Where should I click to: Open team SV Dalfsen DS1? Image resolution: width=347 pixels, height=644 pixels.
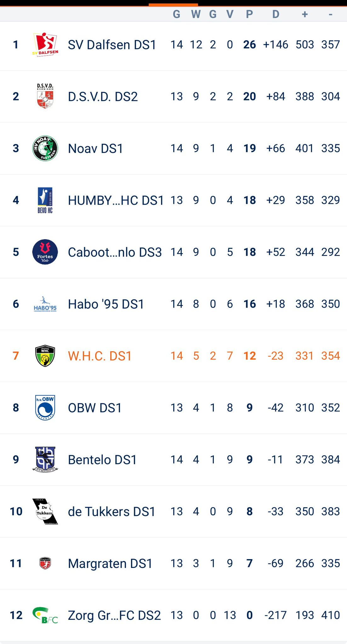point(112,45)
